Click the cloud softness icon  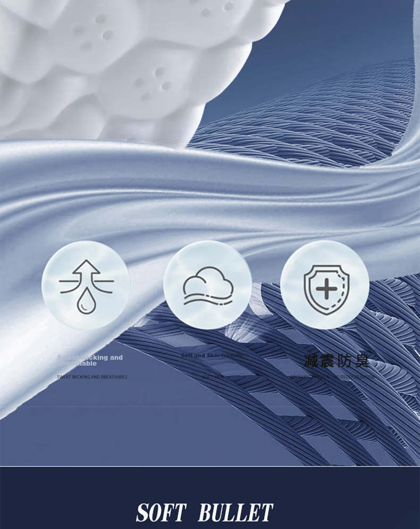[x=208, y=286]
